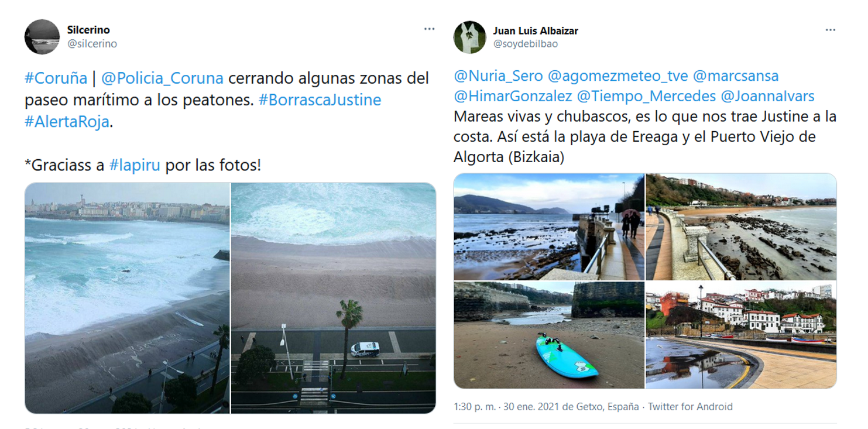Viewport: 868px width, 429px height.
Task: Open Silcerino's profile avatar
Action: (x=42, y=37)
